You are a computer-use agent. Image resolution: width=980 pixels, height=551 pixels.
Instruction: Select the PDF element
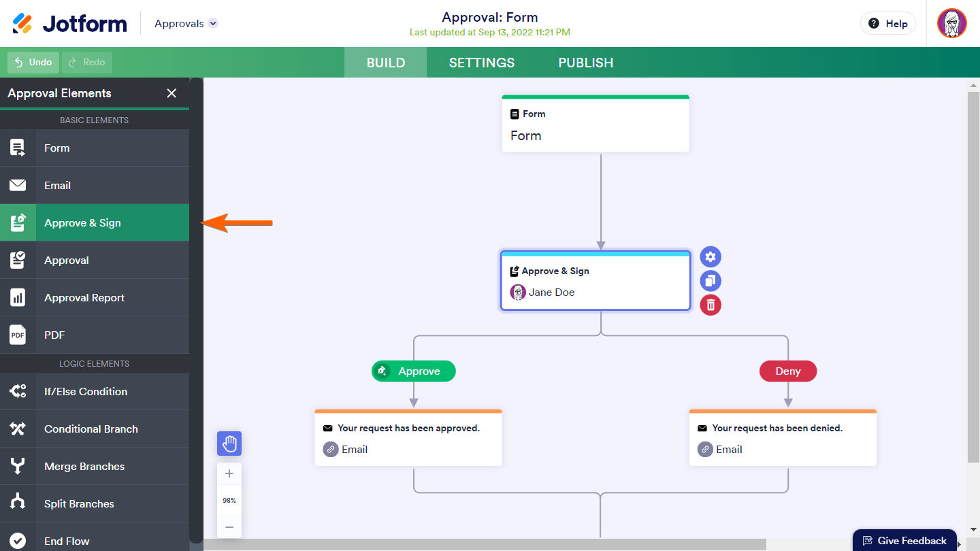95,335
